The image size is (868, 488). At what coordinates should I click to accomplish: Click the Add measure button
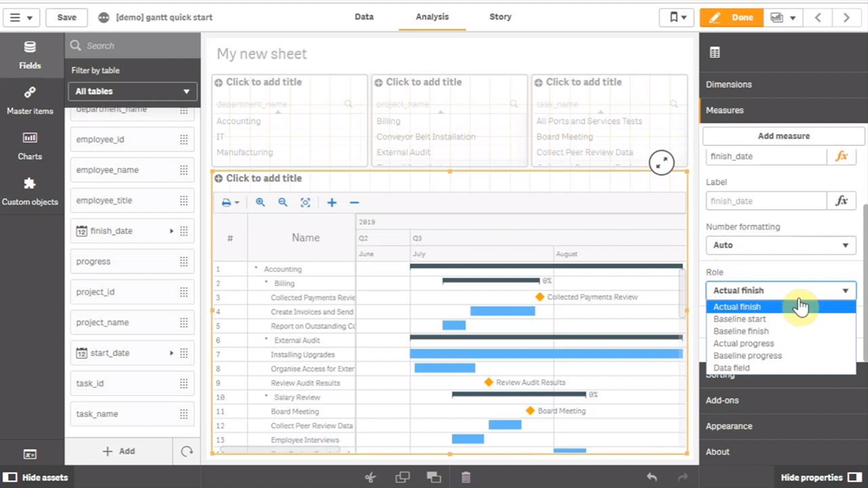pos(782,136)
